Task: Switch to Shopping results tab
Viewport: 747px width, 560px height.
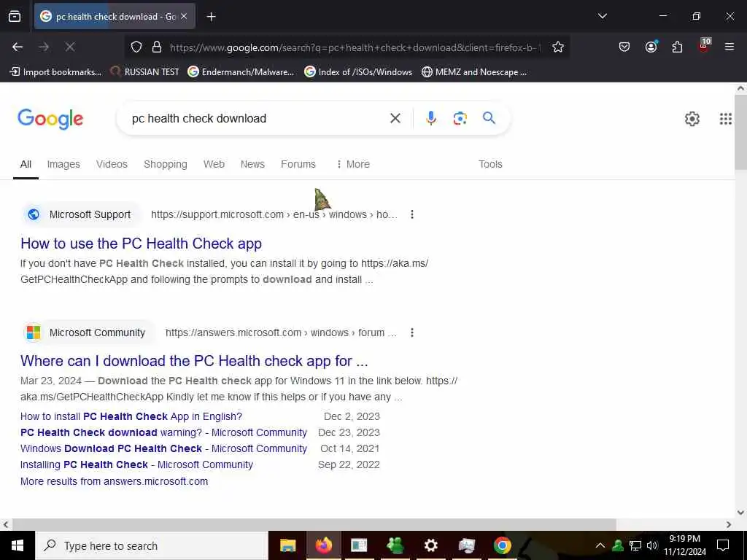Action: pos(166,164)
